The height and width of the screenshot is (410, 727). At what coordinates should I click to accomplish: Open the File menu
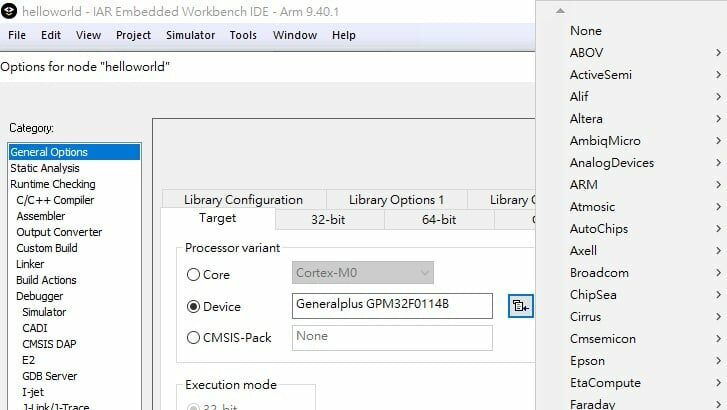point(17,35)
